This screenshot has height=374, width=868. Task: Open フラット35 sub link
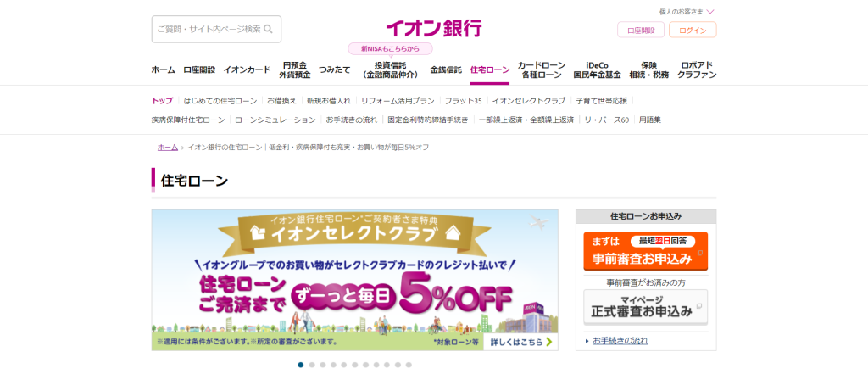tap(464, 101)
